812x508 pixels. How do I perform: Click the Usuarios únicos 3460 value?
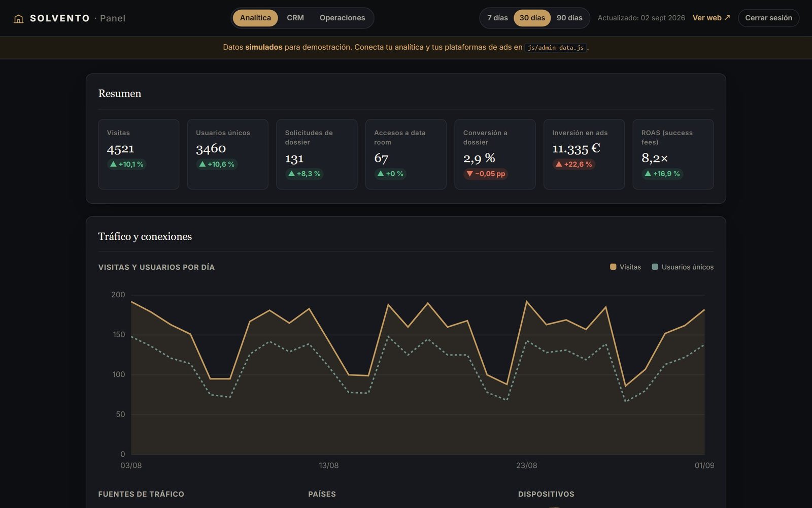tap(211, 148)
